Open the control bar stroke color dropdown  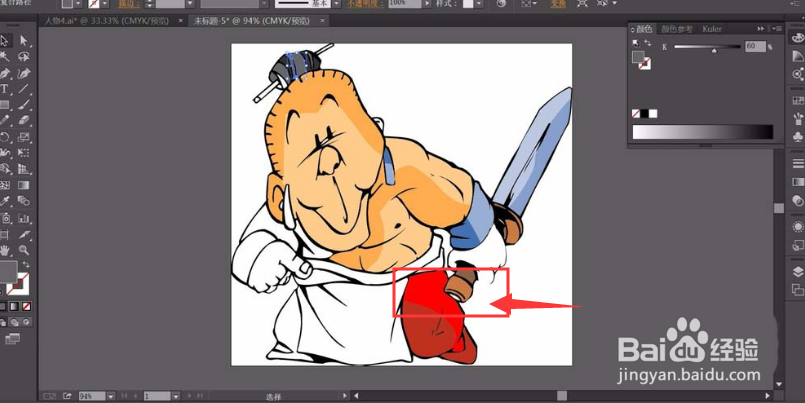[105, 4]
